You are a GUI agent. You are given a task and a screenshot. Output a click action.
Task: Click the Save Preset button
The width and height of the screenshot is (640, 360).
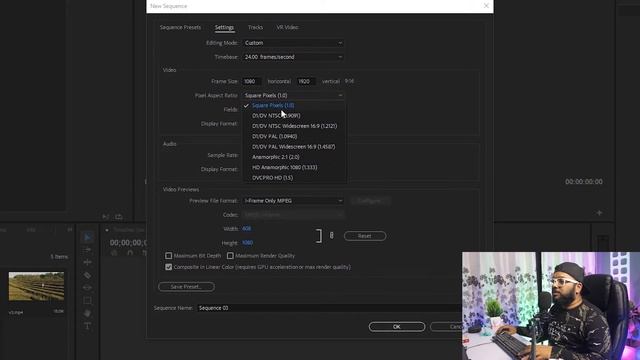click(186, 287)
